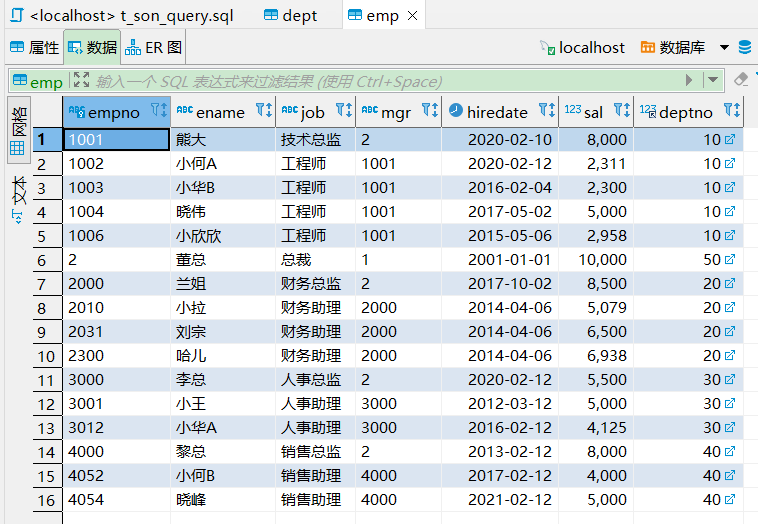Expand the dropdown arrow next to 数据库
The image size is (758, 524).
pyautogui.click(x=724, y=47)
